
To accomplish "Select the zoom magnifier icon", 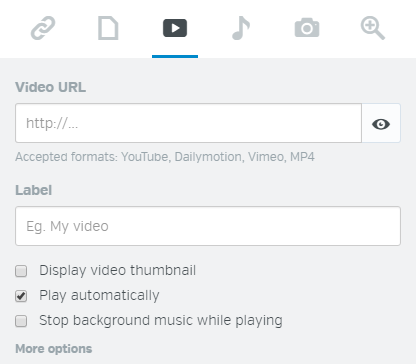I will pyautogui.click(x=373, y=28).
